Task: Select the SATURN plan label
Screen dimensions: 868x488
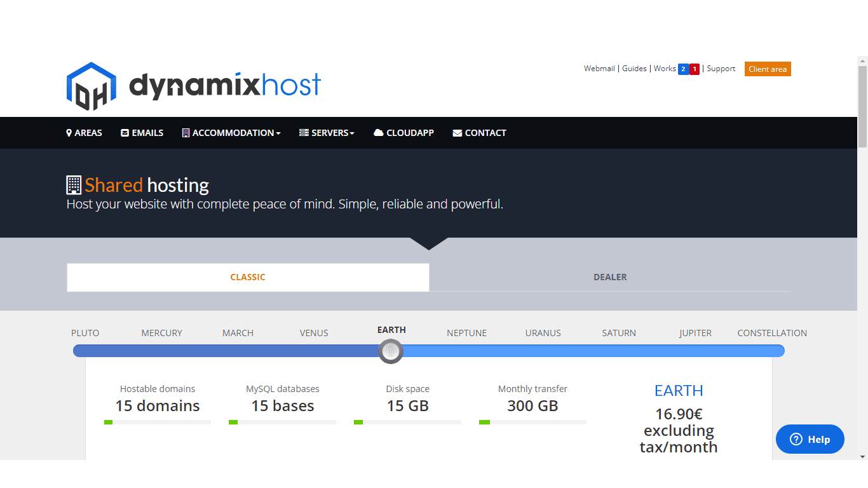Action: tap(619, 333)
